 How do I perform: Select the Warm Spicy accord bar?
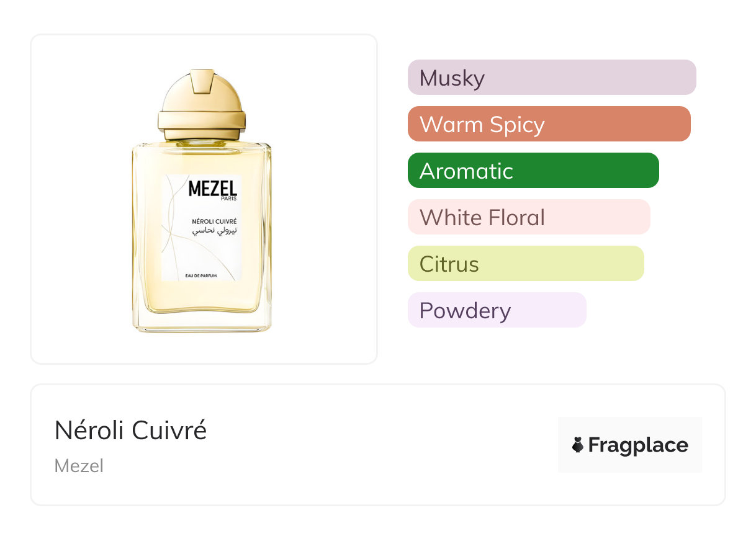tap(549, 124)
